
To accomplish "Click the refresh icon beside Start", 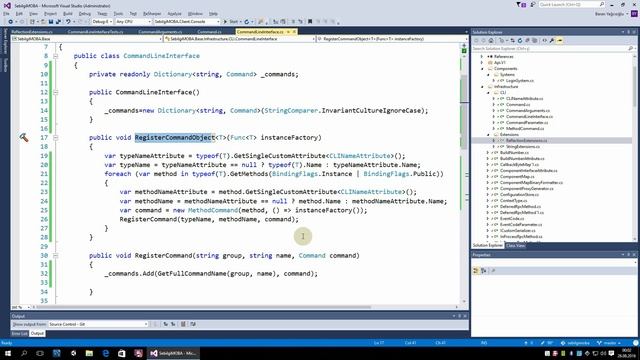I will click(247, 22).
